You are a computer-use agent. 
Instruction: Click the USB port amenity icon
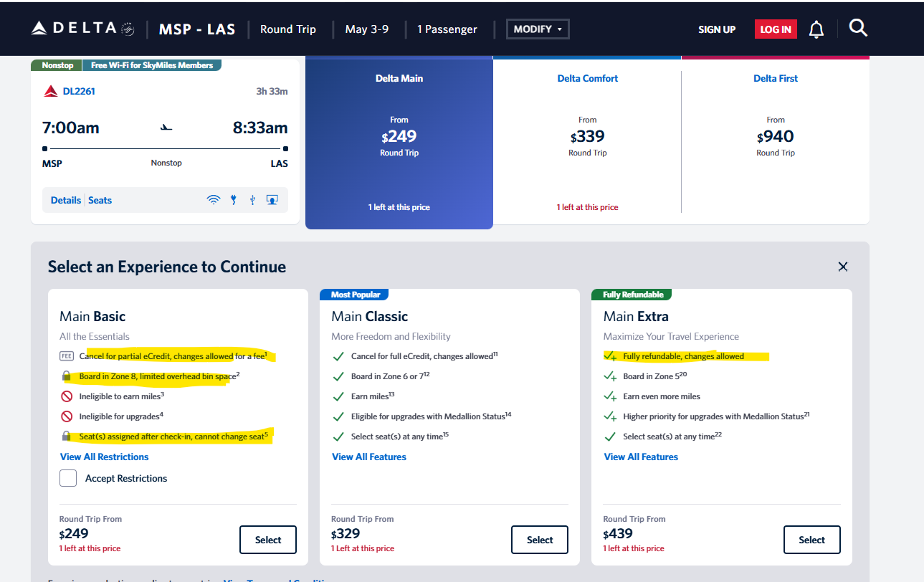click(x=252, y=200)
